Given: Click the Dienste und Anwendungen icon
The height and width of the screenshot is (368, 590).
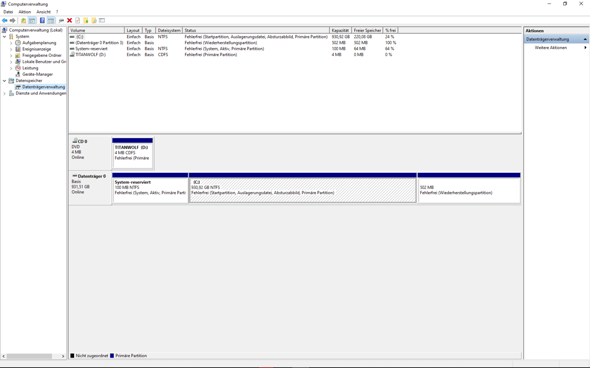Looking at the screenshot, I should (x=11, y=93).
